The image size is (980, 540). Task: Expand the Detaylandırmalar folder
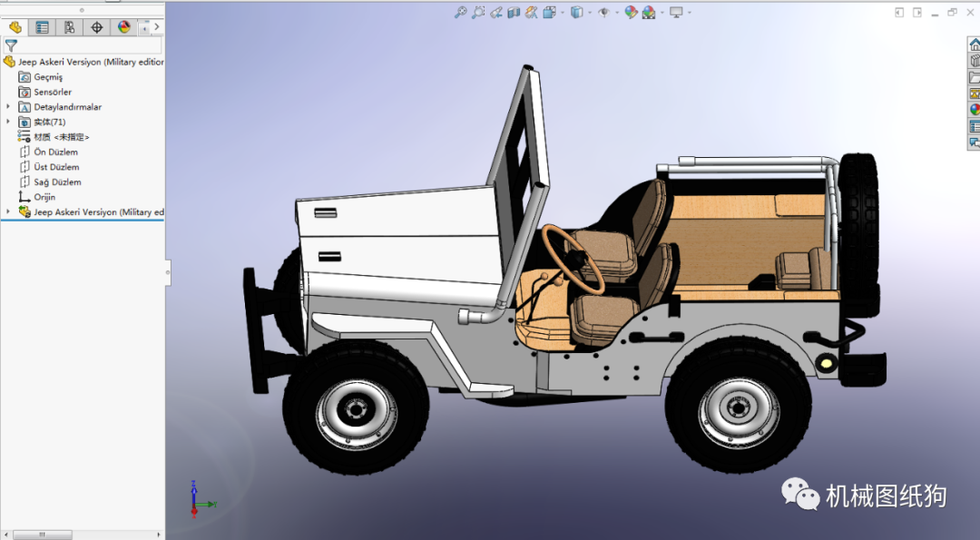pyautogui.click(x=8, y=107)
